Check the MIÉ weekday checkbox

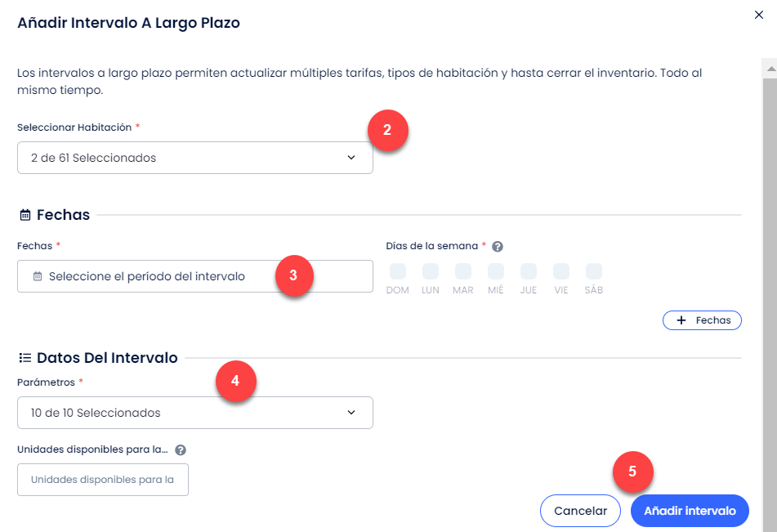[496, 271]
